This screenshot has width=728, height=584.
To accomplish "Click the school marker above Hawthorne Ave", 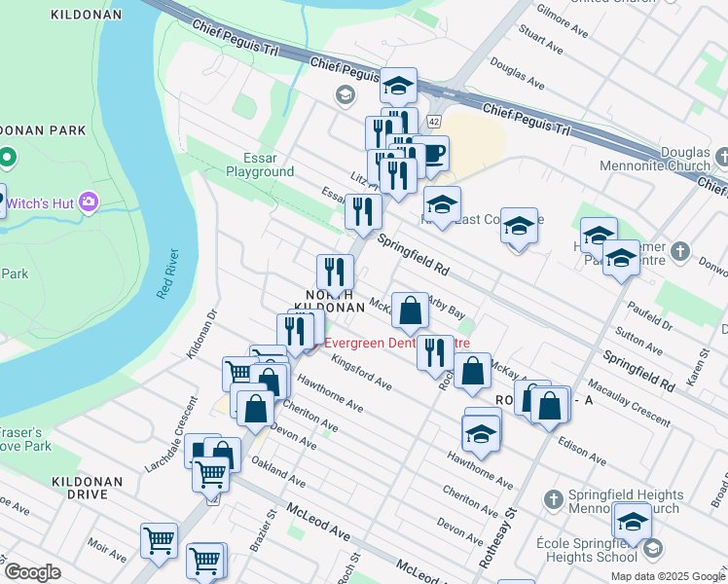I will pyautogui.click(x=481, y=434).
